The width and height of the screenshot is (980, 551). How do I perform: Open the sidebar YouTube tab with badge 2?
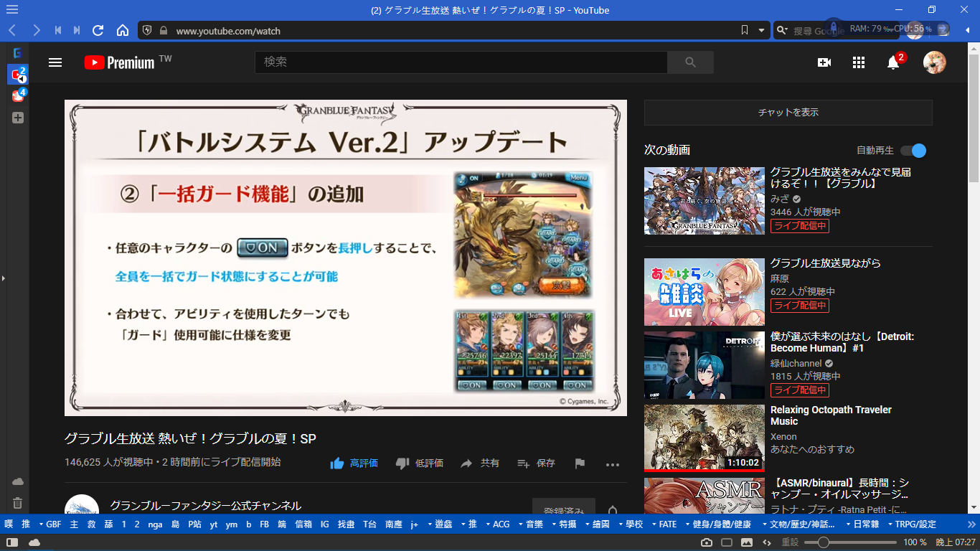(x=18, y=74)
